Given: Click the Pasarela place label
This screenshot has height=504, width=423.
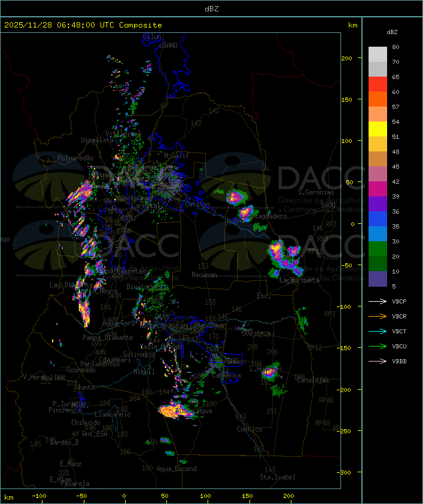Looking at the screenshot, I should pyautogui.click(x=75, y=484).
